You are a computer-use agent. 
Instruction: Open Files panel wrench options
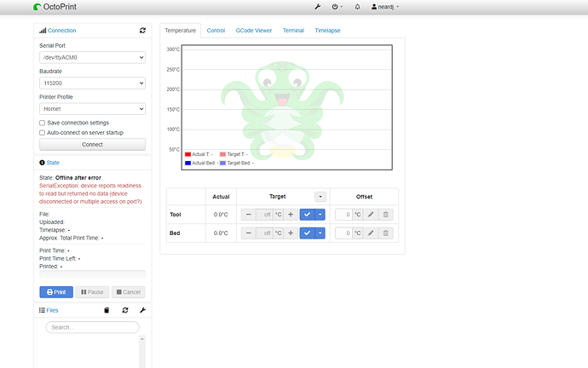click(142, 310)
